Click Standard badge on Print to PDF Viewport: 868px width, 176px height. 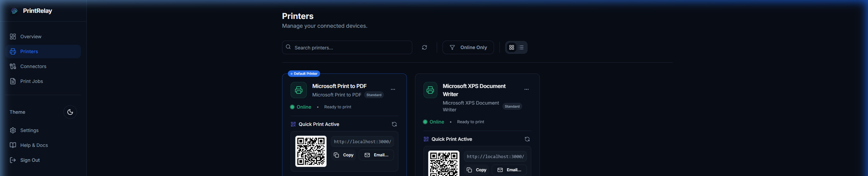click(x=374, y=95)
